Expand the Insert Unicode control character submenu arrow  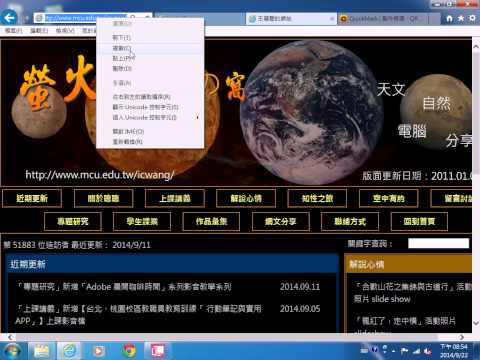[x=198, y=117]
